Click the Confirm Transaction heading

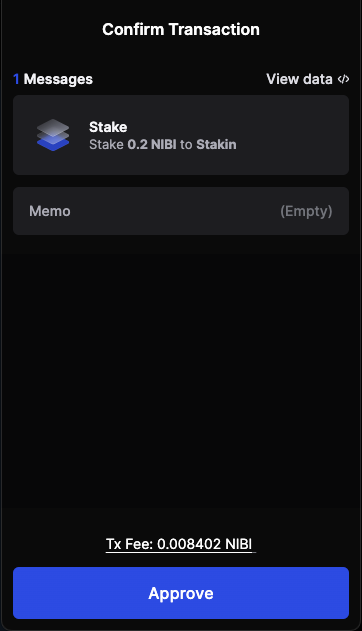[x=181, y=29]
